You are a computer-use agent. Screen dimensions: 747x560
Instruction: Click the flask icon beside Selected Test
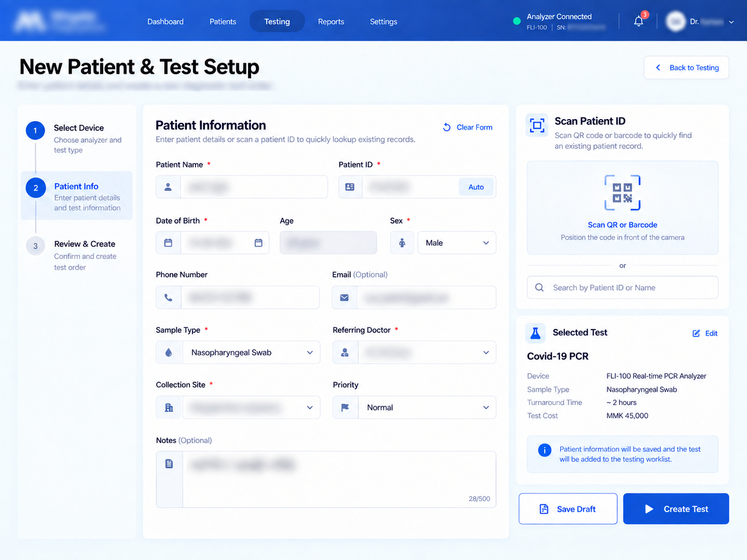click(535, 333)
